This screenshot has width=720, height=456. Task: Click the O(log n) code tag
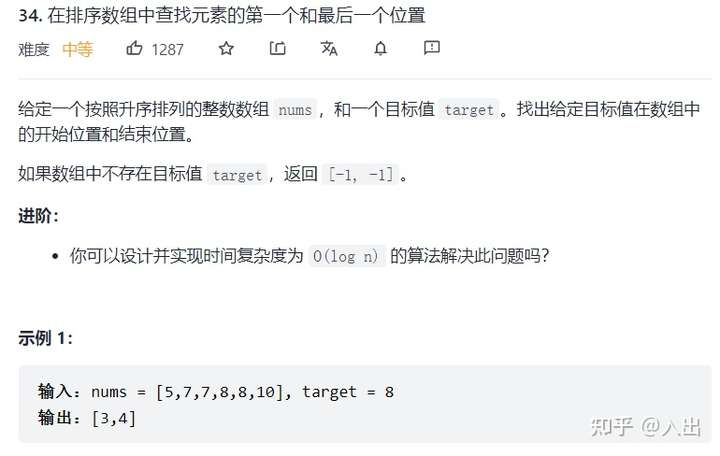pos(347,256)
